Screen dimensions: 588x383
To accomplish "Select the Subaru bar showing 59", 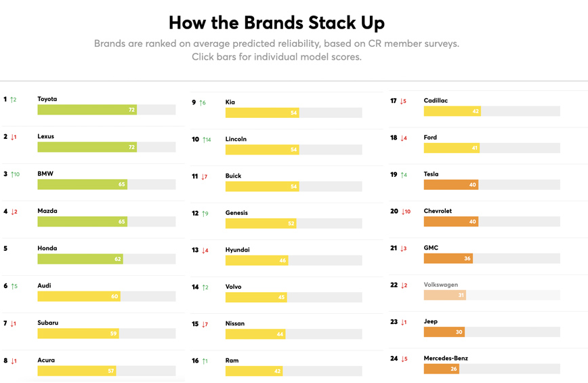I will coord(78,334).
